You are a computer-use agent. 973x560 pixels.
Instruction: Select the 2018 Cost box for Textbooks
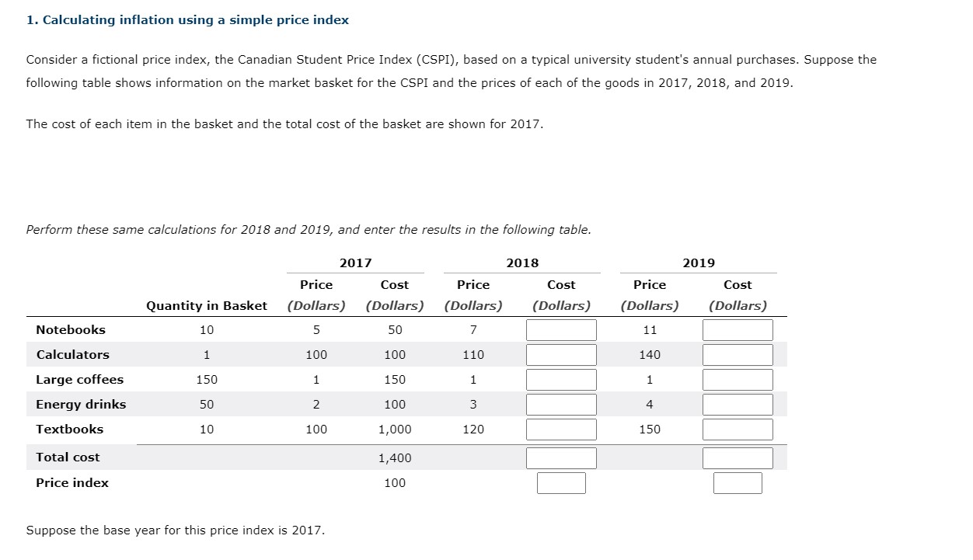coord(561,429)
